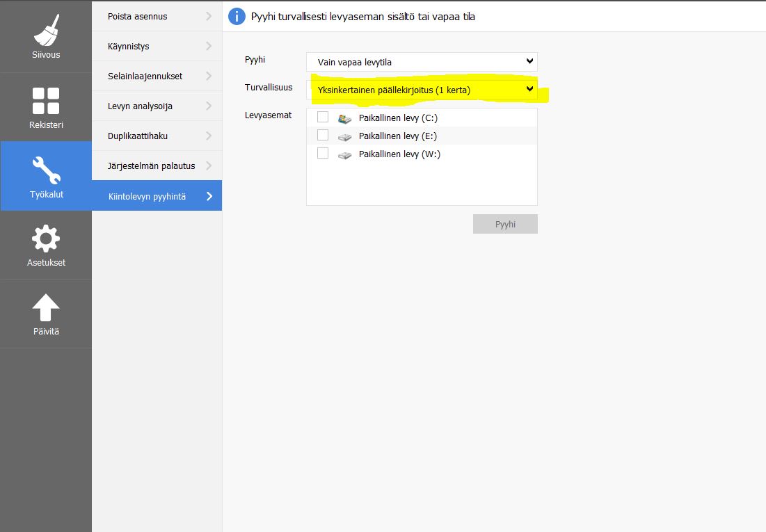766x532 pixels.
Task: Check Paikallinen levy (E:) checkbox
Action: pyautogui.click(x=323, y=135)
